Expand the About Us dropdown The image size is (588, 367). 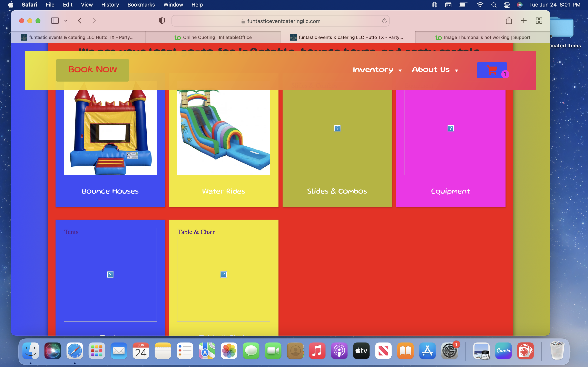pyautogui.click(x=435, y=70)
